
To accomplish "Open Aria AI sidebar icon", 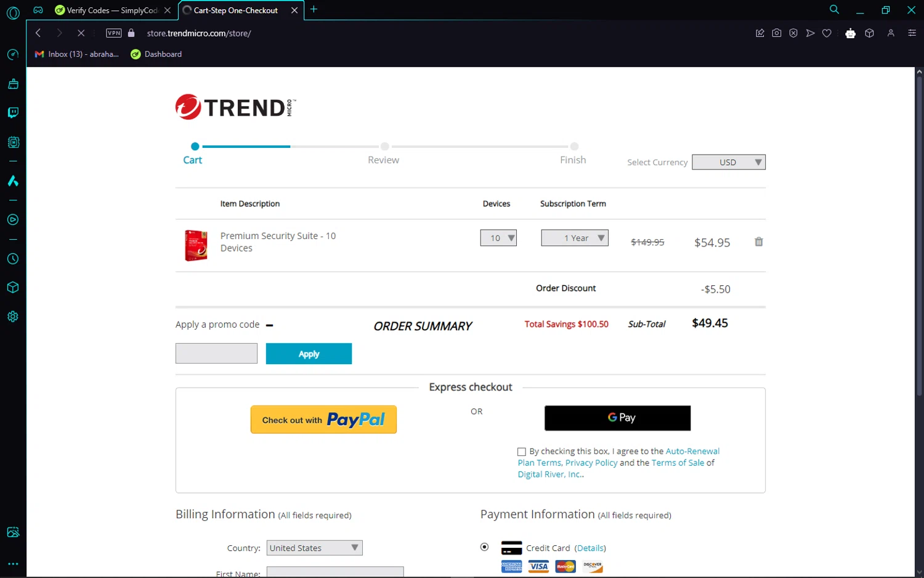I will click(13, 181).
